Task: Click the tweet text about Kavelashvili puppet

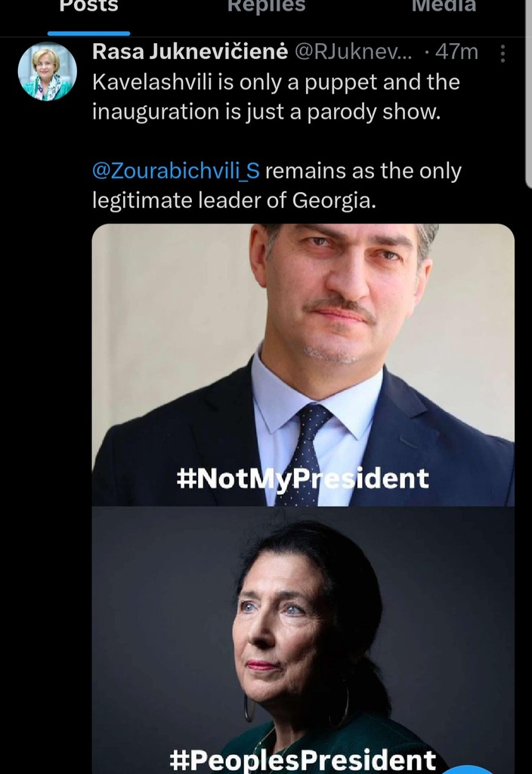Action: 276,97
